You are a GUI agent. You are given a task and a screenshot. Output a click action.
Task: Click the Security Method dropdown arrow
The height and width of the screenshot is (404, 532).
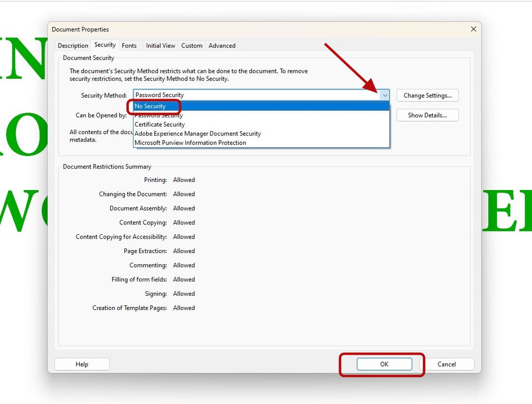(385, 96)
